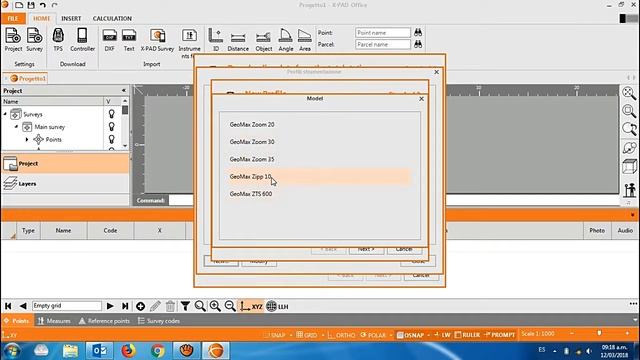Click the add point plus icon in the grid toolbar
The width and height of the screenshot is (640, 360).
tap(140, 306)
